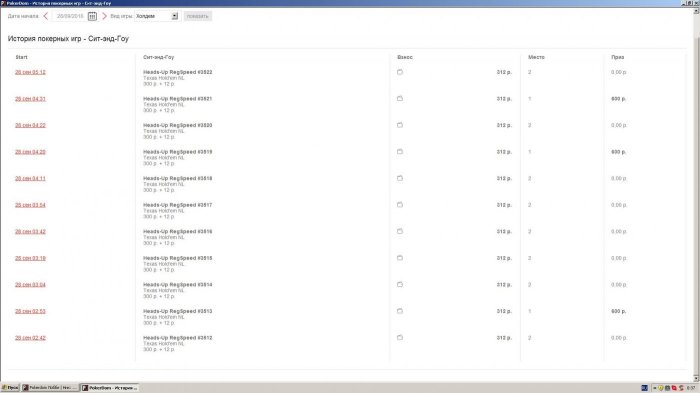The image size is (700, 393).
Task: Go to previous date with left arrow
Action: 46,16
